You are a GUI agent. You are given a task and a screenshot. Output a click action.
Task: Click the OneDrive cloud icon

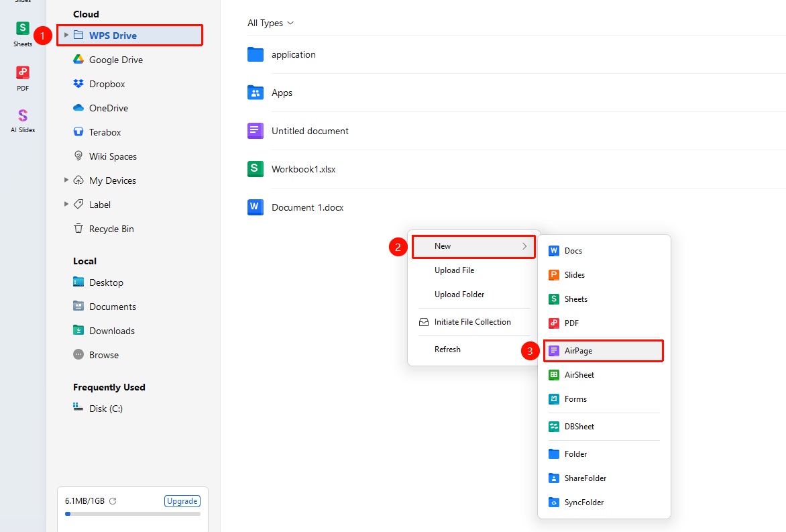(x=78, y=108)
